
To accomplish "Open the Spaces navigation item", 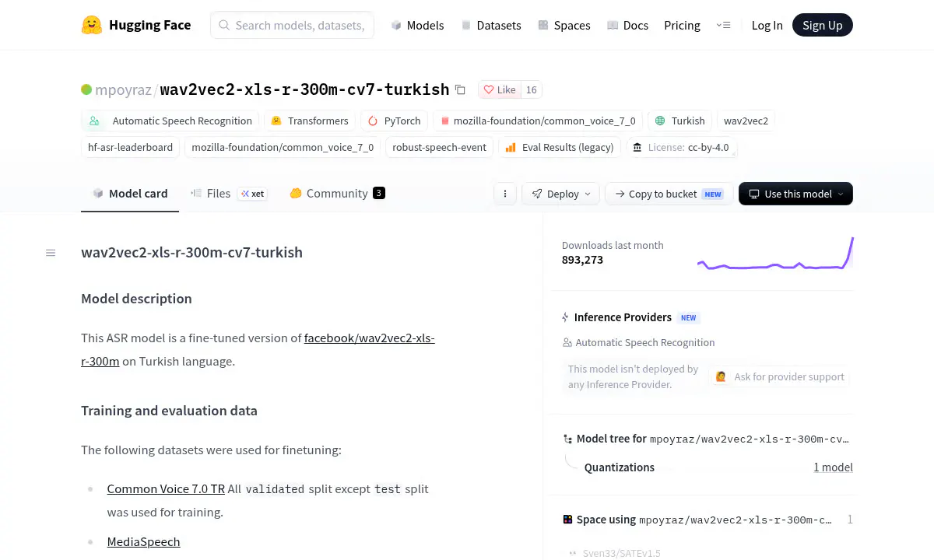I will pyautogui.click(x=564, y=25).
